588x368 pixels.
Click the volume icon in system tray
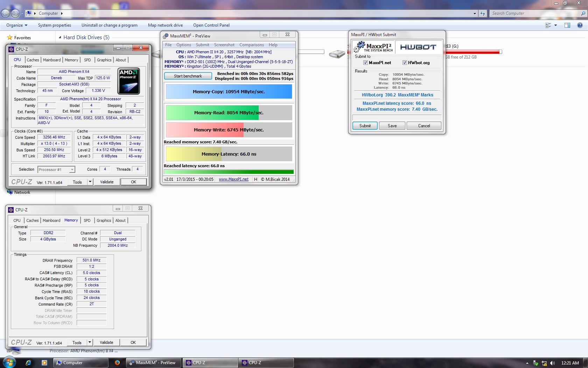553,363
